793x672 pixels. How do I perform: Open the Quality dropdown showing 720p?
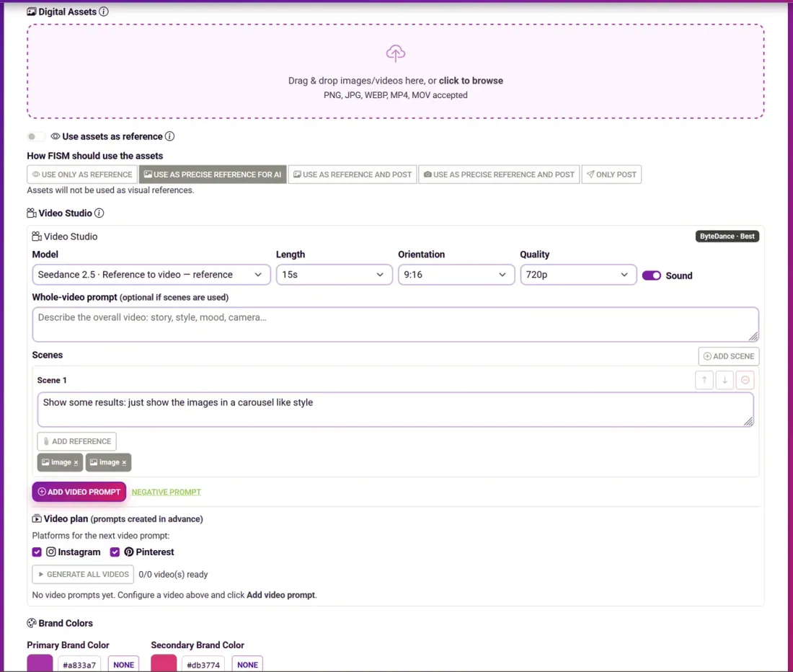coord(578,275)
